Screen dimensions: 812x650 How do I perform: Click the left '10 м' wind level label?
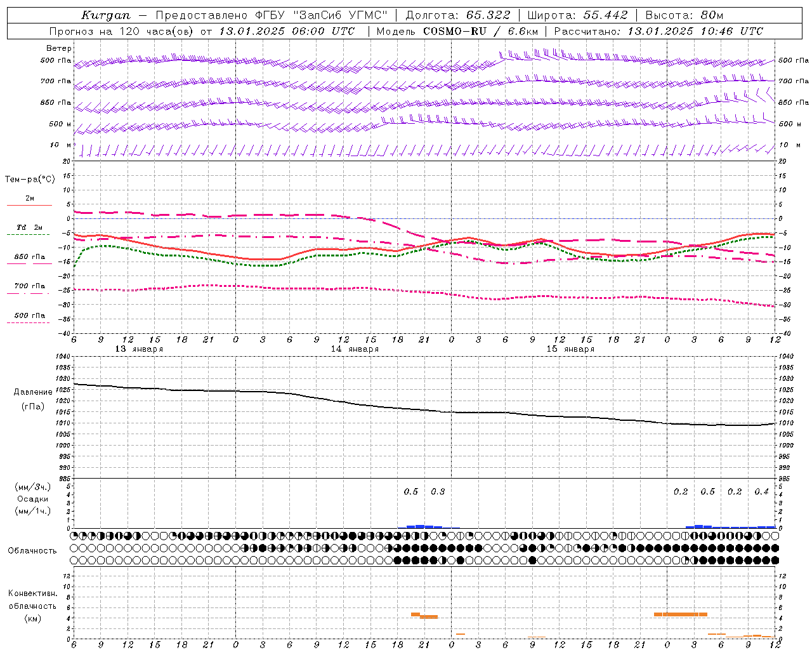(61, 145)
